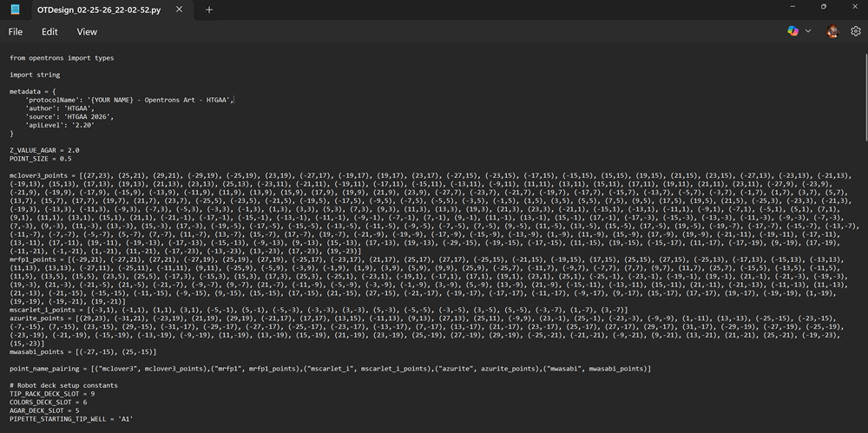Expand the Copilot dropdown chevron
Viewport: 868px width, 433px height.
pos(808,31)
